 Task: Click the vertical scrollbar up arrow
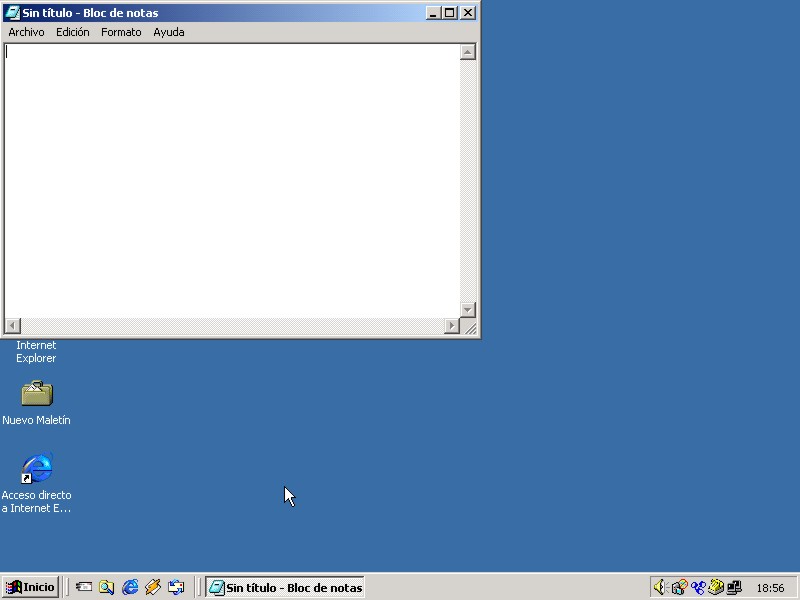(468, 52)
